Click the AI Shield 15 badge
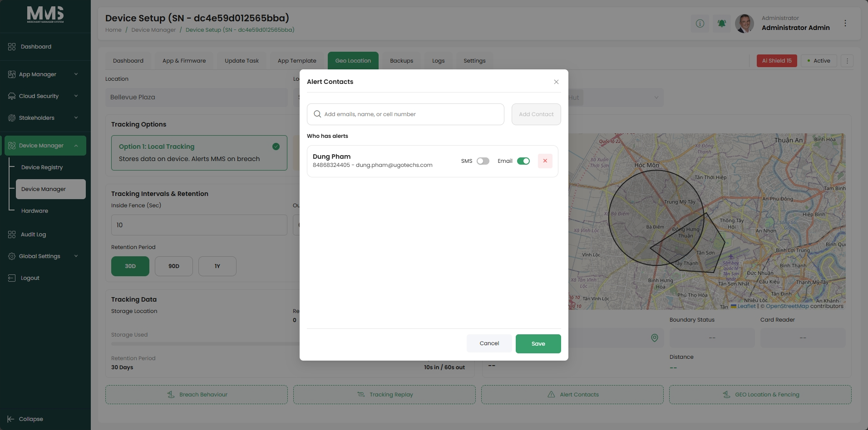868x430 pixels. coord(777,61)
